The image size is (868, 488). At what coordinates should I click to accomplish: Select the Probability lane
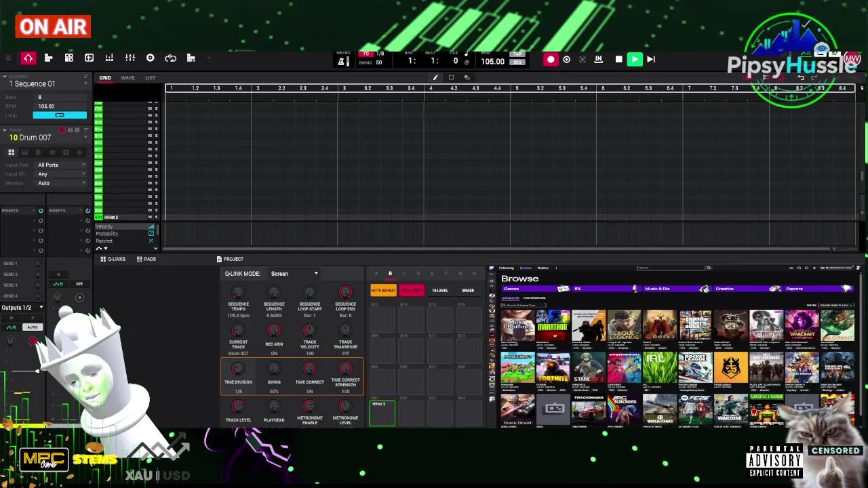125,234
